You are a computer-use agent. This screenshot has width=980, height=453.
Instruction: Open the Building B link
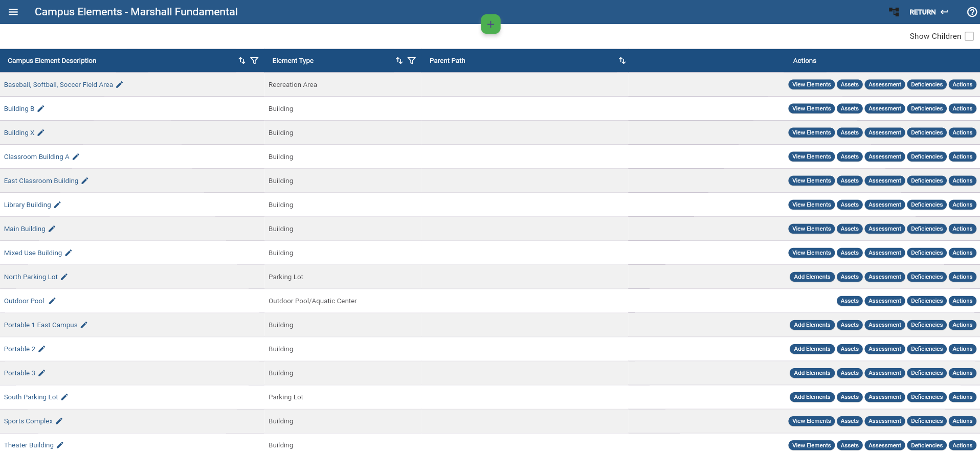pyautogui.click(x=19, y=108)
